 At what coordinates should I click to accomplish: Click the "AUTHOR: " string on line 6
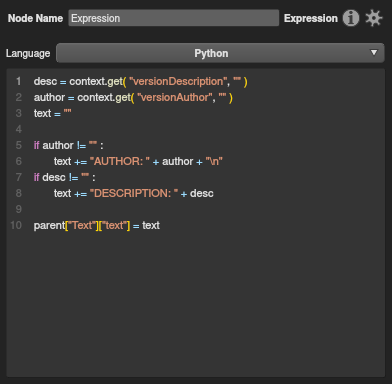(120, 161)
